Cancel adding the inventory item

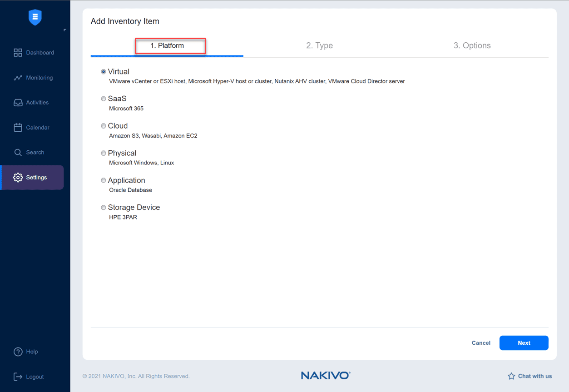pyautogui.click(x=480, y=343)
